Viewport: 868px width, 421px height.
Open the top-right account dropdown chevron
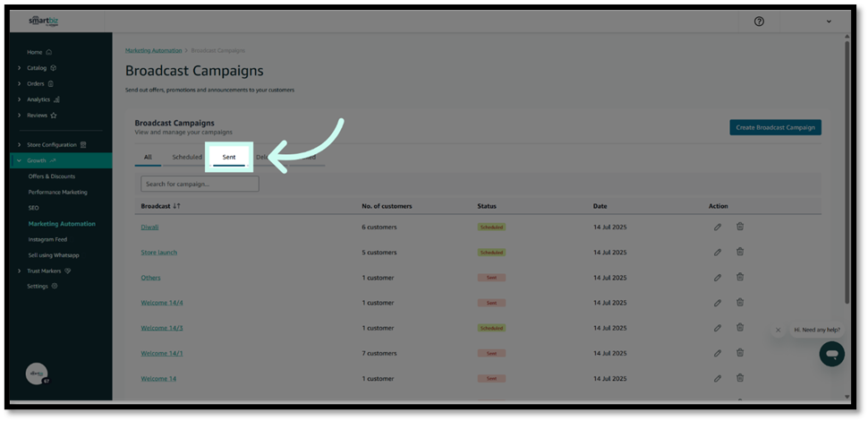coord(829,21)
